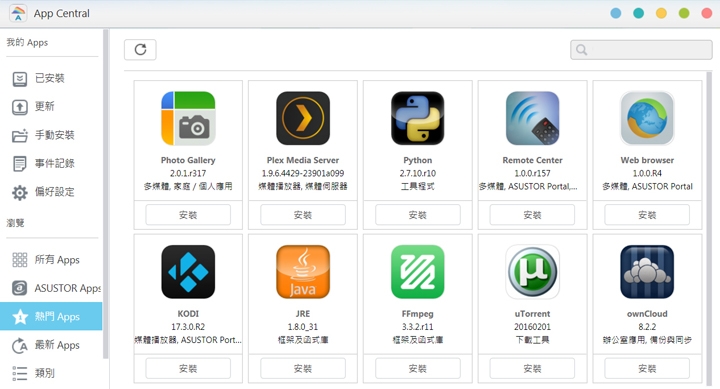Click the 手動安裝 folder icon
The image size is (720, 389).
[20, 135]
